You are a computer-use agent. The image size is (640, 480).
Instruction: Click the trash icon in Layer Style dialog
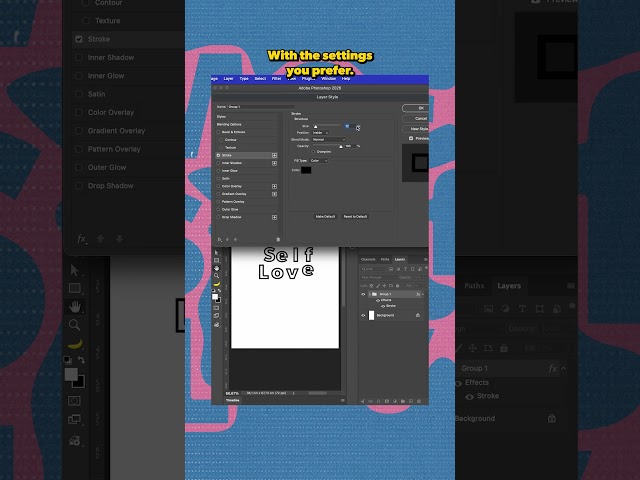278,240
